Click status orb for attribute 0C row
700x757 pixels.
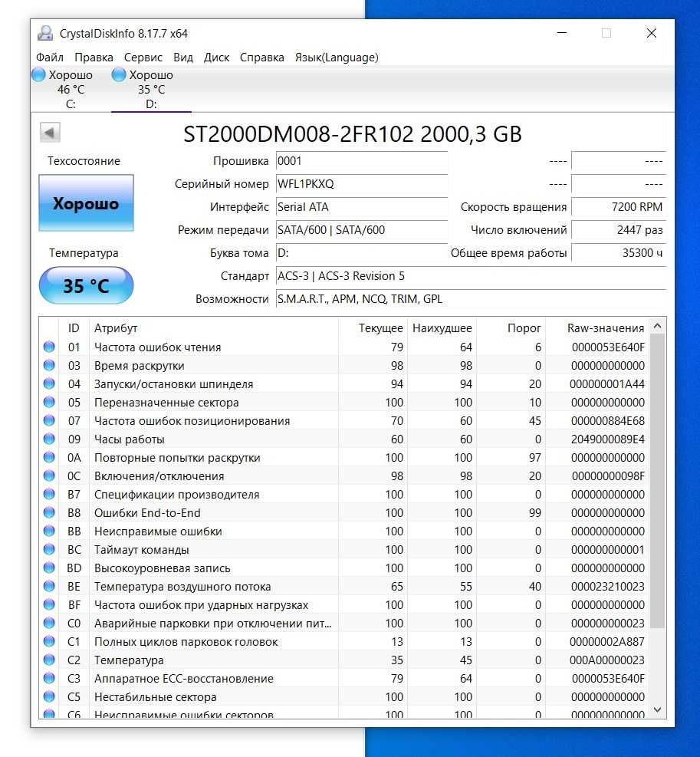49,475
